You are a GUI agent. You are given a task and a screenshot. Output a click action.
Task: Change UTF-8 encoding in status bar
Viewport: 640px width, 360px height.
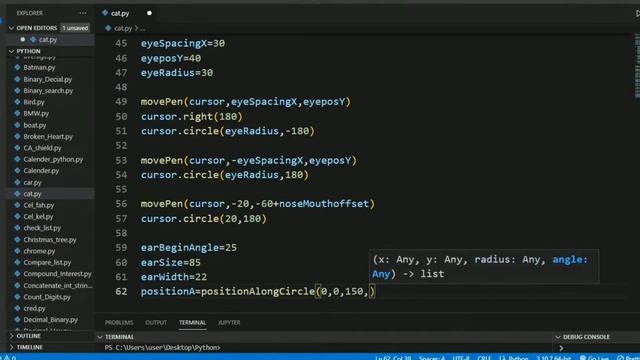461,358
